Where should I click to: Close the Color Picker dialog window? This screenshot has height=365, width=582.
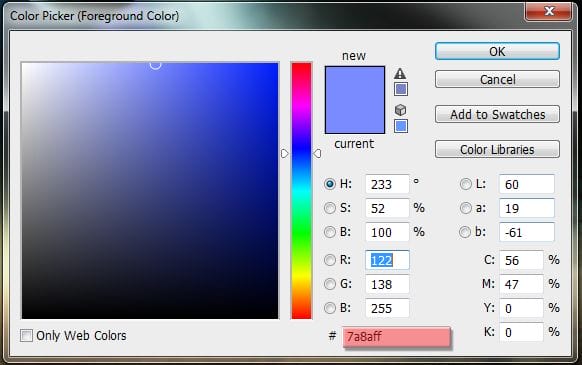click(x=548, y=11)
